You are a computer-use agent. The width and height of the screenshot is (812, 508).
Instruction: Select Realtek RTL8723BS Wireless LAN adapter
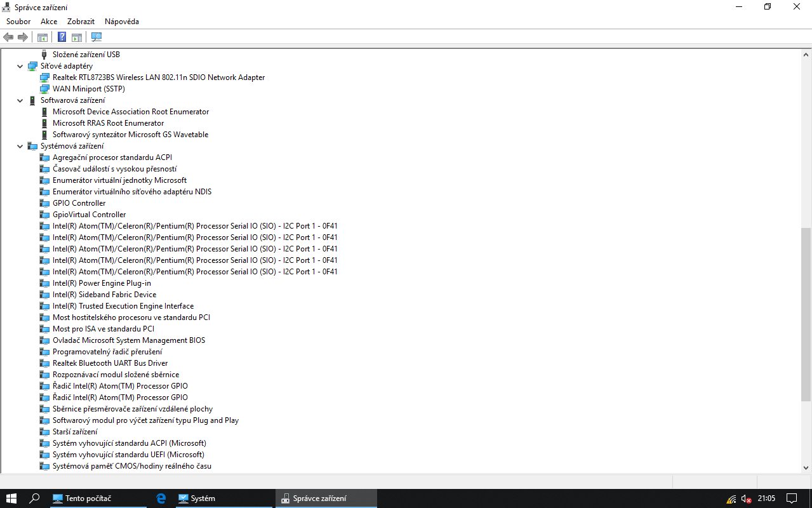(159, 77)
